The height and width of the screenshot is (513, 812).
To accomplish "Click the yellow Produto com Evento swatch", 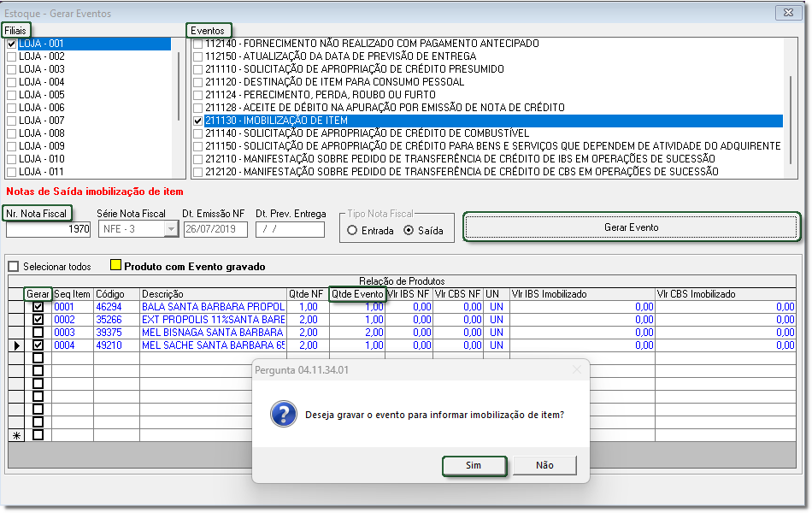I will [115, 265].
